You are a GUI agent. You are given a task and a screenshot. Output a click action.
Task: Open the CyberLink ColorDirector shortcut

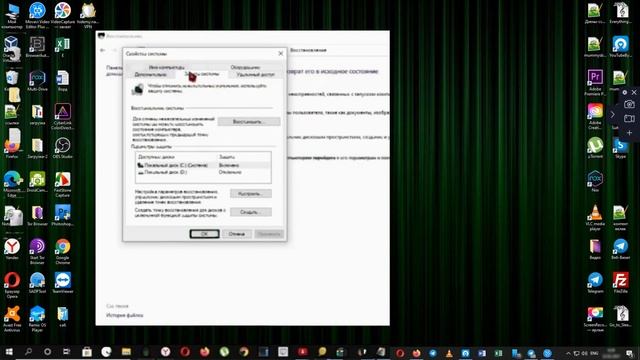62,117
